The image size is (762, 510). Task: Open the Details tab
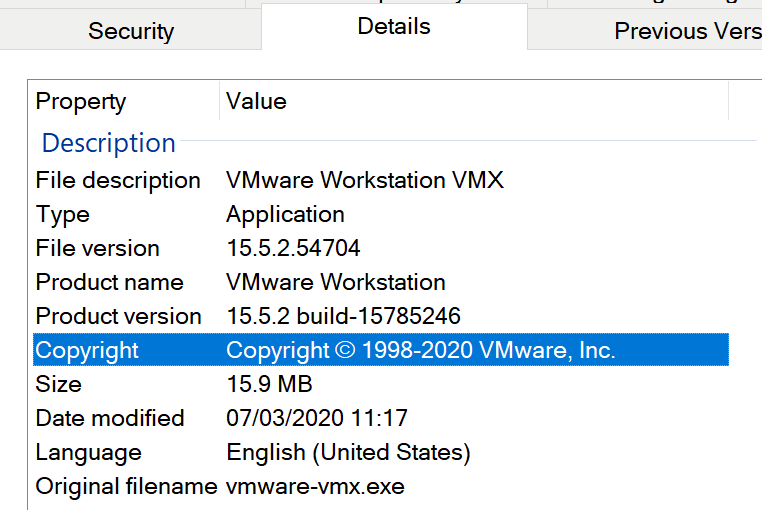tap(394, 27)
